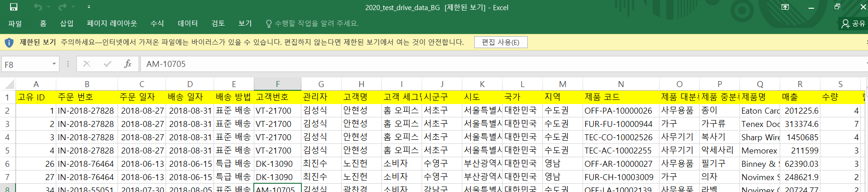Viewport: 868px width, 192px height.
Task: Click cell FUR-FU-10000944
Action: point(621,124)
